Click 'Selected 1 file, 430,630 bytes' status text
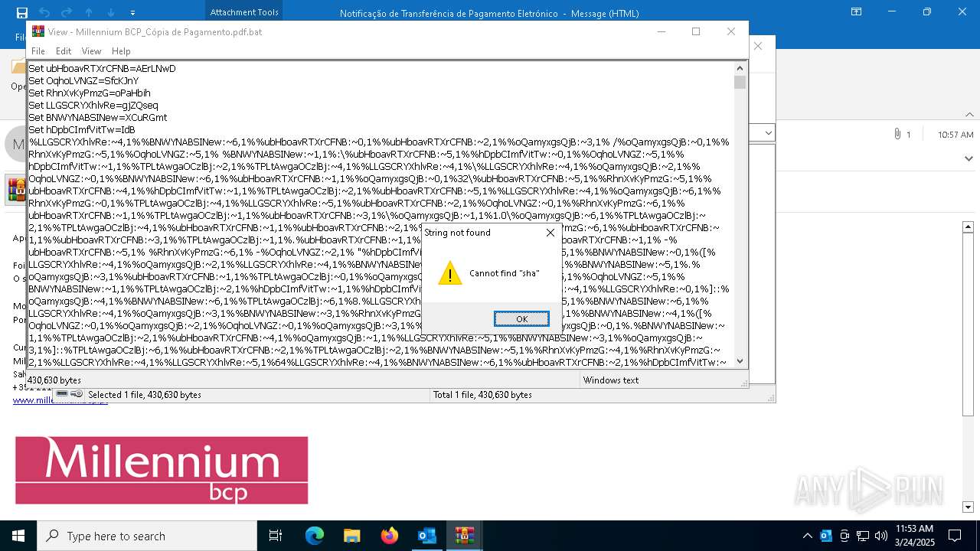The height and width of the screenshot is (551, 980). tap(145, 395)
